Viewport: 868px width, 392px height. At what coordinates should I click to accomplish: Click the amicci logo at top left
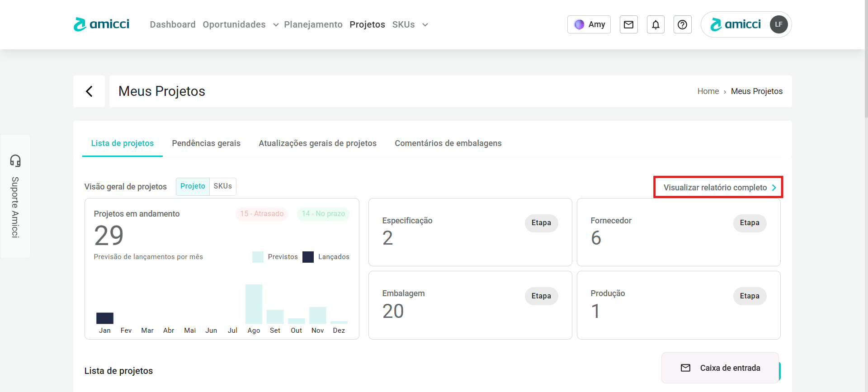pyautogui.click(x=102, y=24)
